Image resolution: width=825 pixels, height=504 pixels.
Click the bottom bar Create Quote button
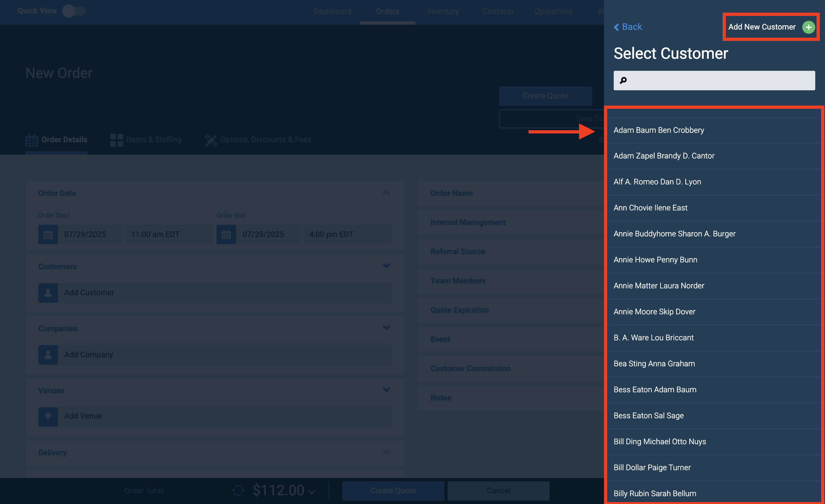click(x=393, y=491)
